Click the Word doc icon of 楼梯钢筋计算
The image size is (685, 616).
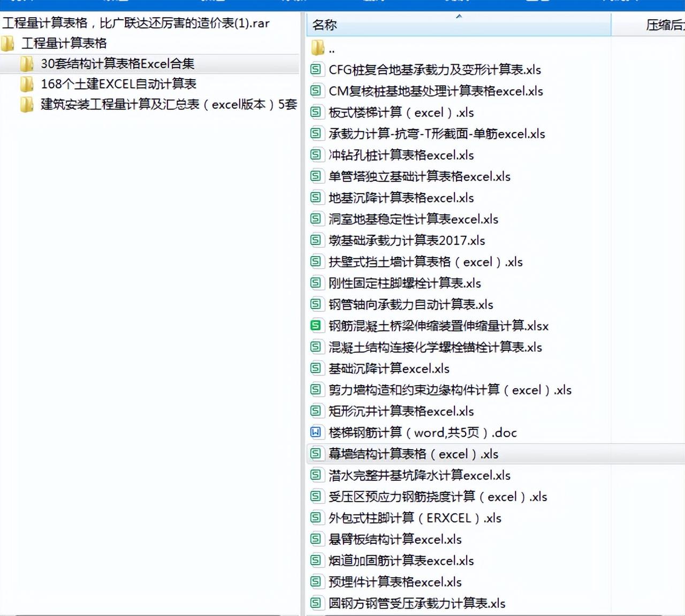[x=316, y=433]
